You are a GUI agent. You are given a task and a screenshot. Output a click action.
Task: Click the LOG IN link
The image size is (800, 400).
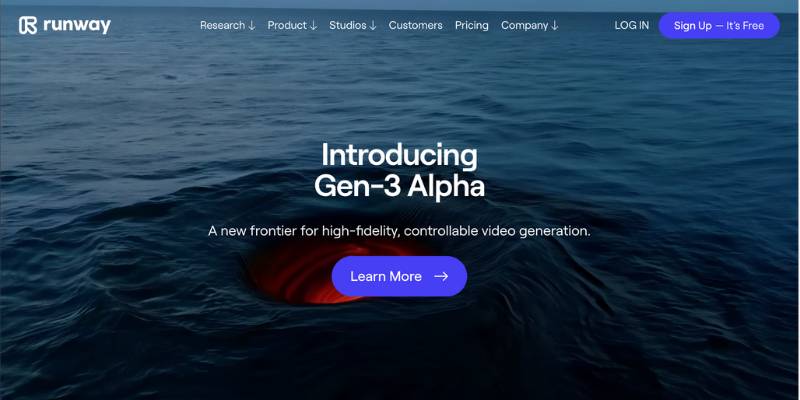632,26
